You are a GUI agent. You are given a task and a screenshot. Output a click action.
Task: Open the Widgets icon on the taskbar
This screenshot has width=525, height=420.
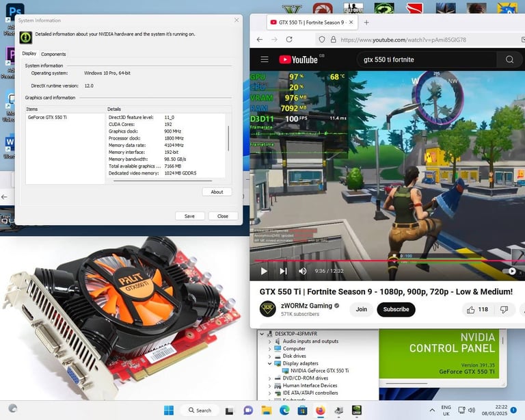[13, 408]
